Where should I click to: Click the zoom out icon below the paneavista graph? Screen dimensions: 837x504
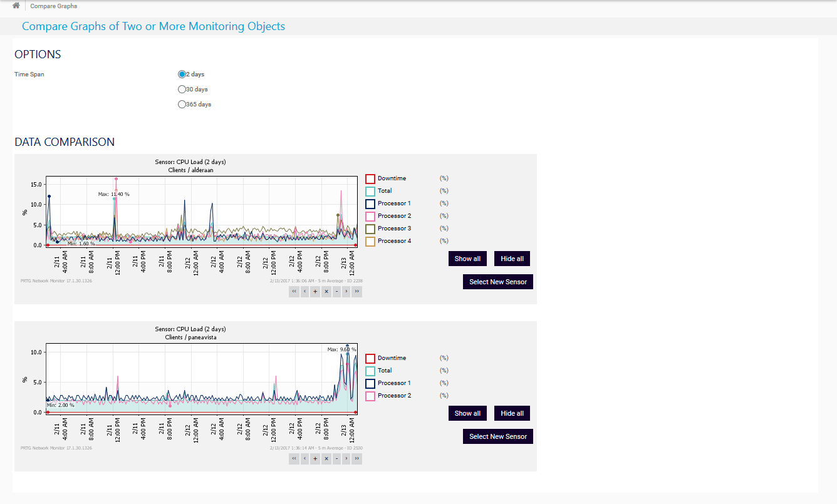[336, 458]
